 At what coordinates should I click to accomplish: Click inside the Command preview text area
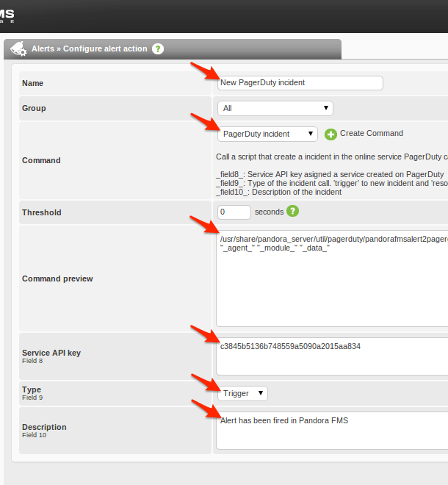point(332,279)
